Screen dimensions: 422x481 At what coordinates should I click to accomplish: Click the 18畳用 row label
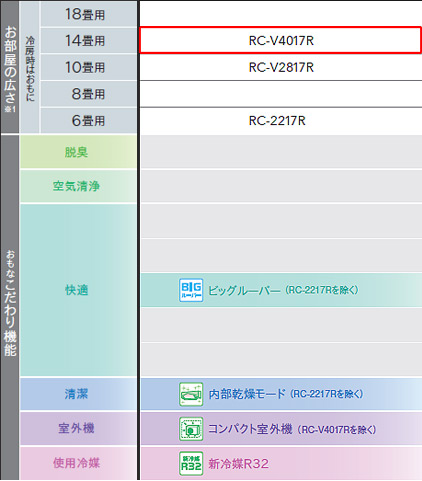point(88,14)
